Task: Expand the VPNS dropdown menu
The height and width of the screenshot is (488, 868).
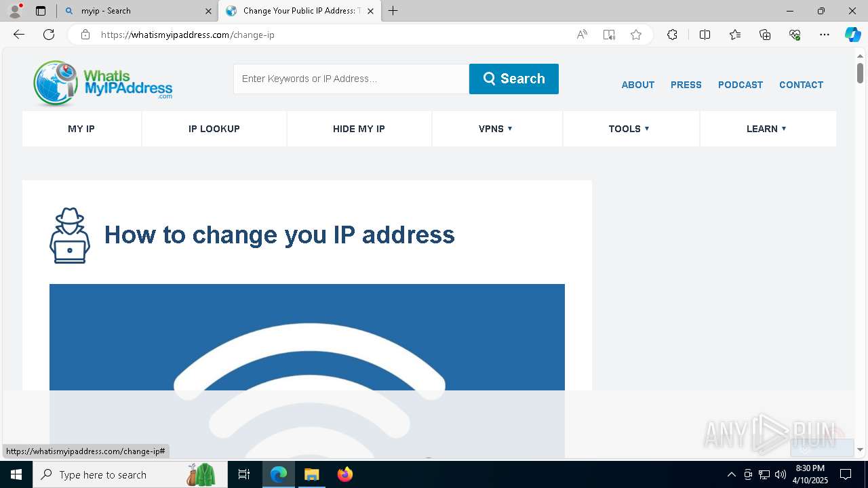Action: (x=496, y=129)
